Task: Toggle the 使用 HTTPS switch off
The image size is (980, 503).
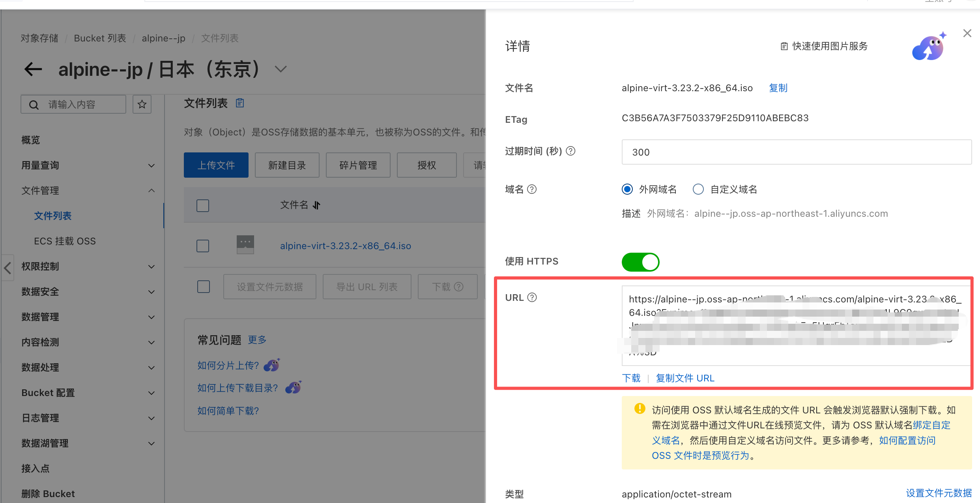Action: tap(640, 262)
